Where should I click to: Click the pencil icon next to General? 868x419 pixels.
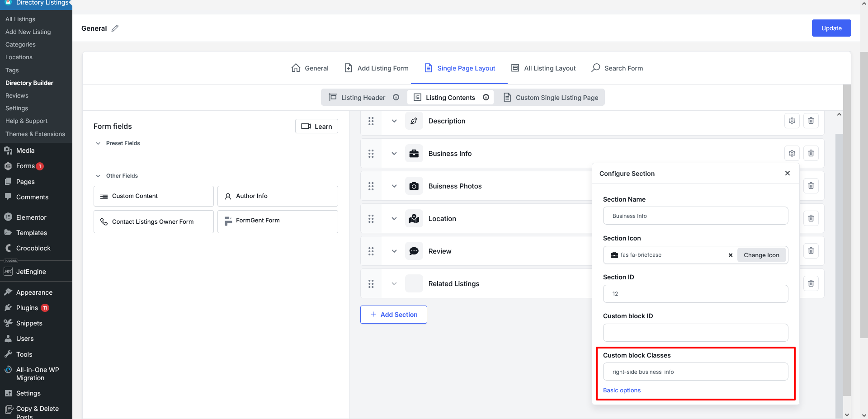coord(115,28)
